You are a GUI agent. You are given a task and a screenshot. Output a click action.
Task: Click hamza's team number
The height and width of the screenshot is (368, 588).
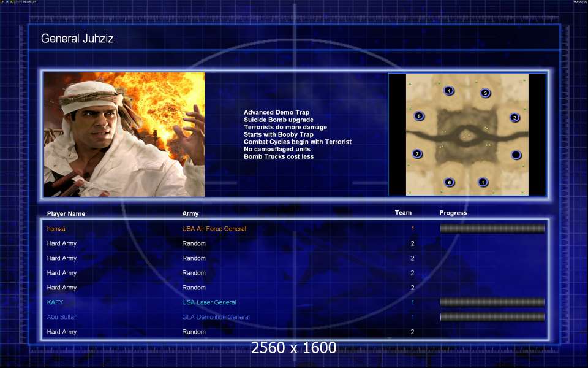click(412, 229)
